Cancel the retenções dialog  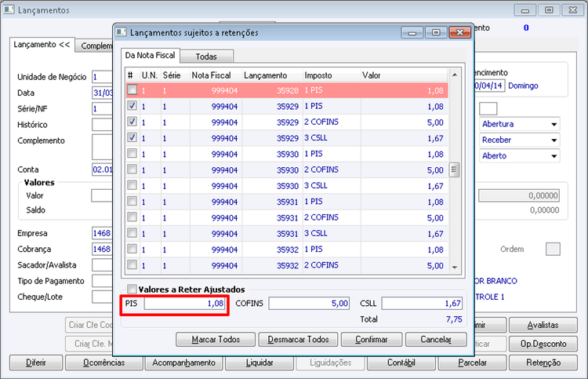pos(436,340)
